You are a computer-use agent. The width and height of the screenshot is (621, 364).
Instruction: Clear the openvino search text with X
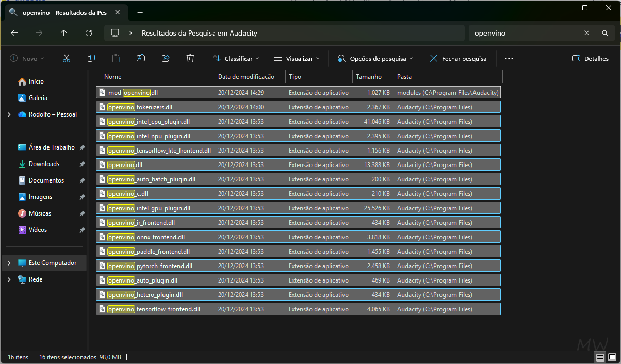(586, 33)
